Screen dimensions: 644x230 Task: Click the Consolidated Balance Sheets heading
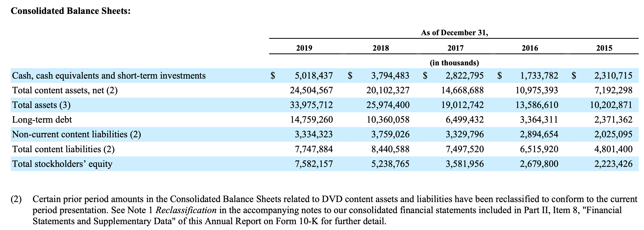tap(70, 11)
